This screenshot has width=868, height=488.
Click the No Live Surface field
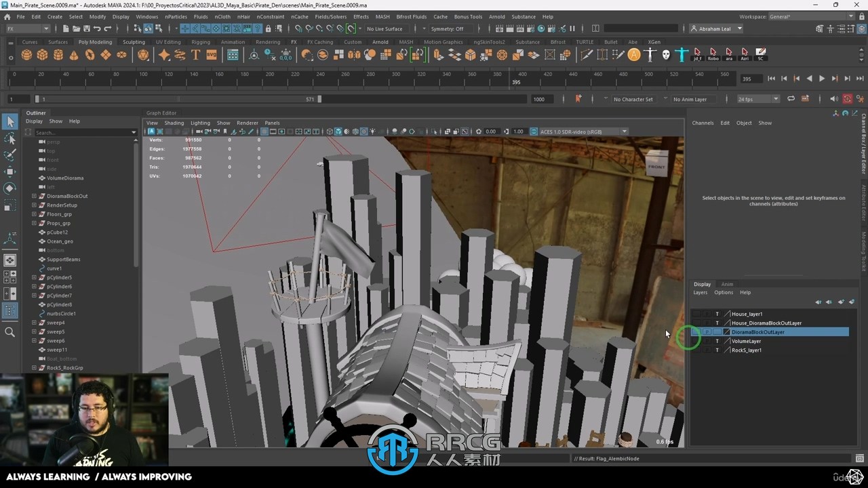(x=389, y=28)
